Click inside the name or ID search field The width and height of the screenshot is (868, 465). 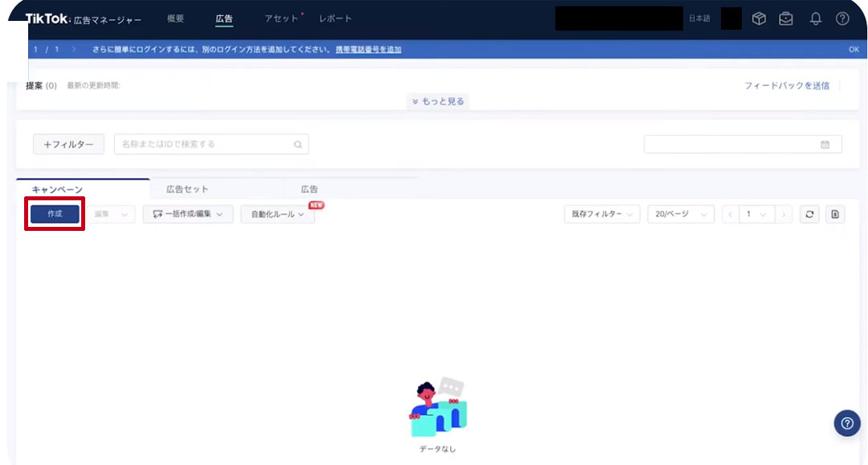(x=201, y=144)
